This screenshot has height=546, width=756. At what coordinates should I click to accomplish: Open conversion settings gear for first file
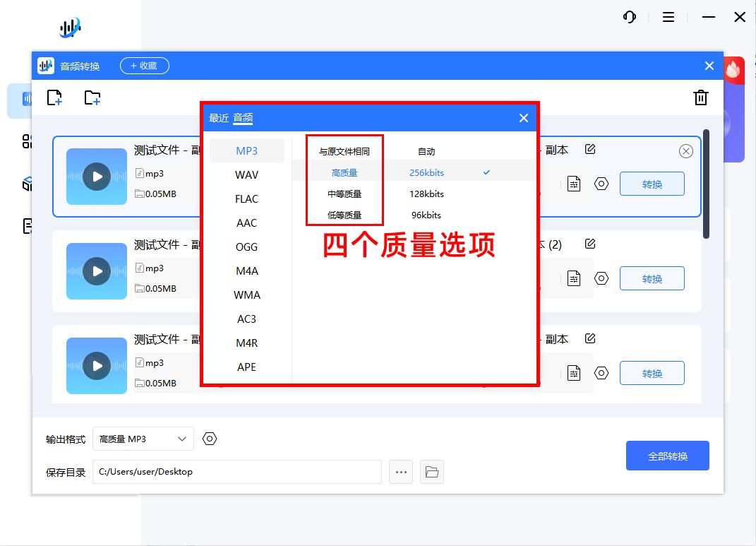(601, 184)
